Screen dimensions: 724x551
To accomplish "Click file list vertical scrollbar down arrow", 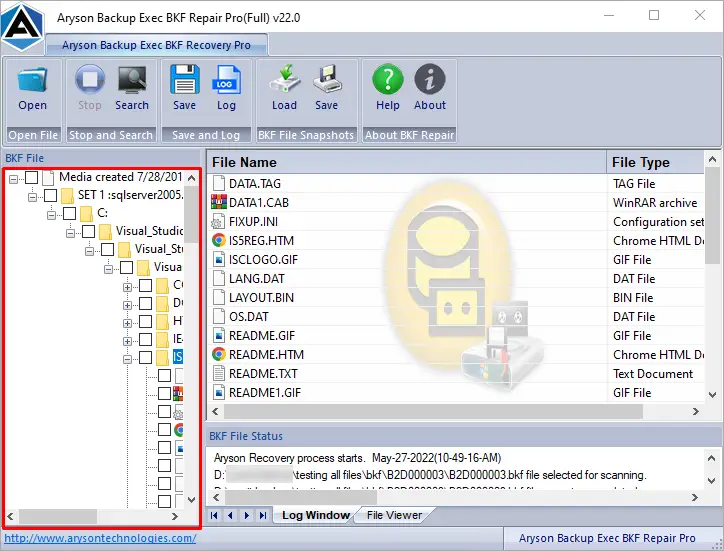I will coord(712,395).
